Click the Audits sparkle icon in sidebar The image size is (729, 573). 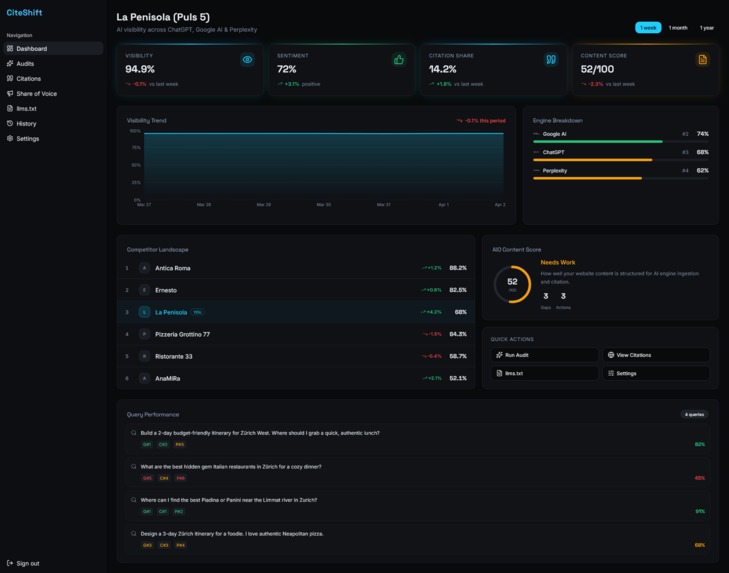(10, 63)
